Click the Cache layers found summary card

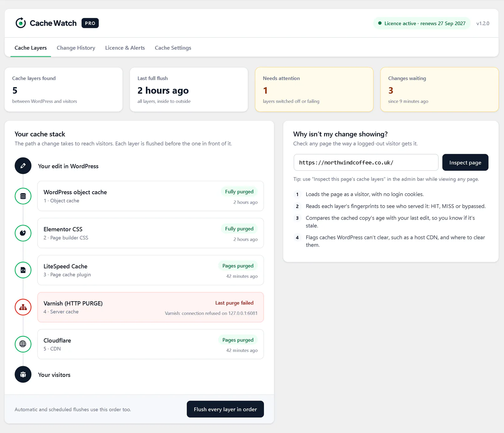tap(63, 89)
